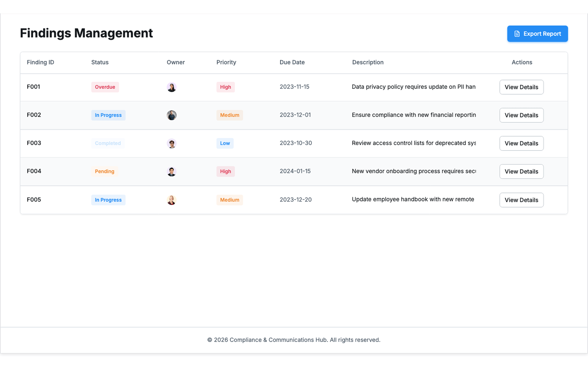
Task: Open View Details for F001
Action: point(521,87)
